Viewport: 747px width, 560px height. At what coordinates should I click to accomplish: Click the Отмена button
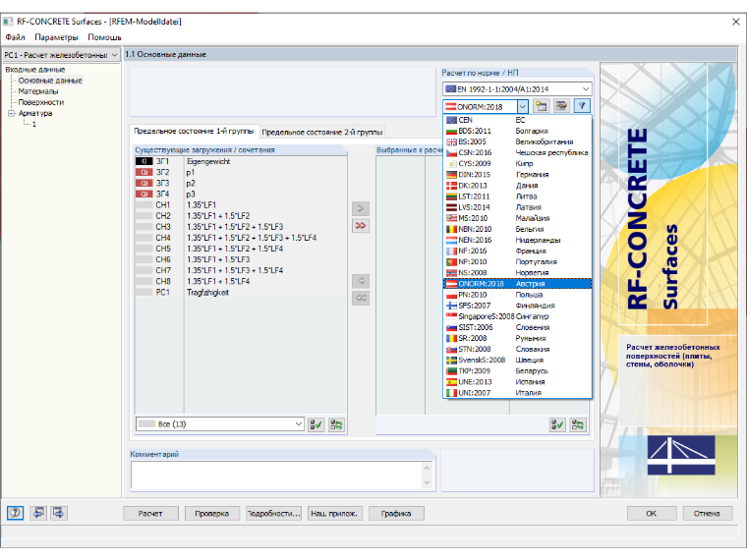point(707,513)
